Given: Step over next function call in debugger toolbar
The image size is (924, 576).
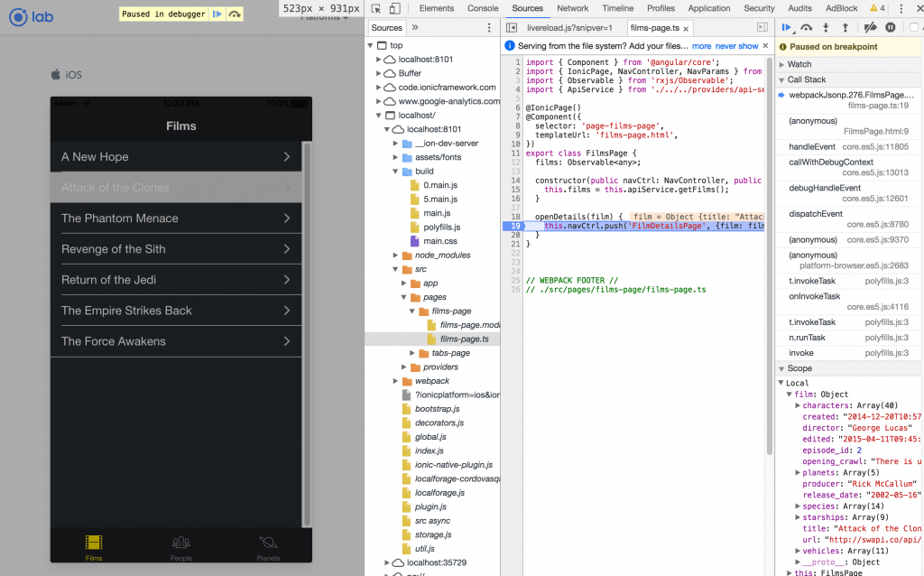Looking at the screenshot, I should [807, 27].
